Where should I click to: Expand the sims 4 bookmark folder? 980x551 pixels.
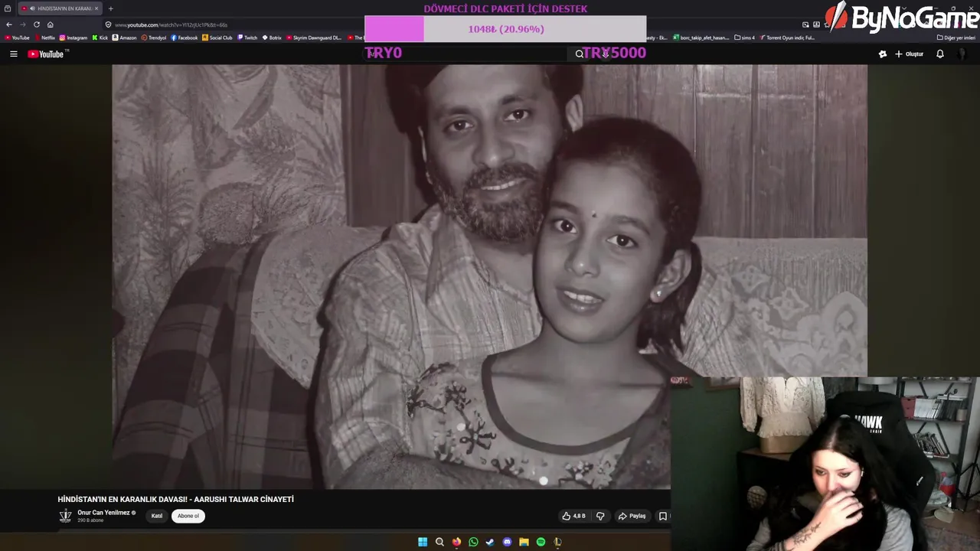tap(744, 37)
